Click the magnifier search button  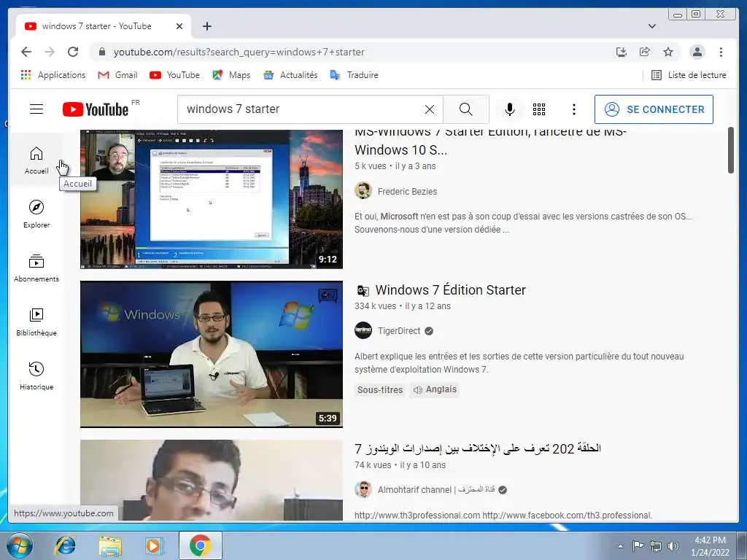(466, 109)
